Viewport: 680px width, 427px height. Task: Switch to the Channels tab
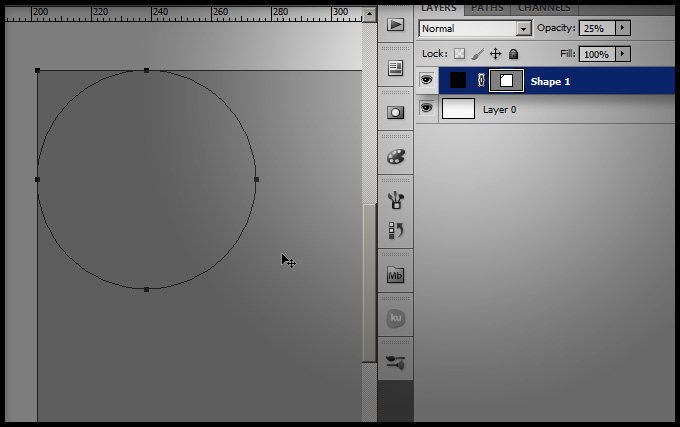click(543, 7)
